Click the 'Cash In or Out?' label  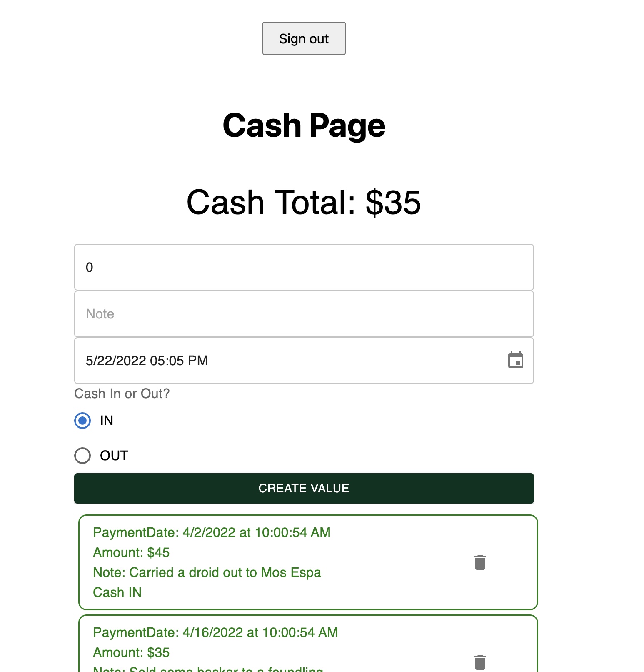[122, 394]
